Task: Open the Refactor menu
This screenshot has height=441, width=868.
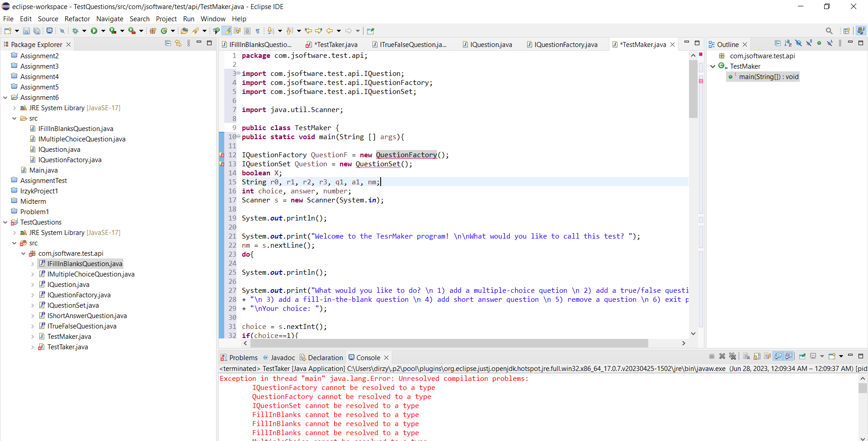Action: [77, 19]
